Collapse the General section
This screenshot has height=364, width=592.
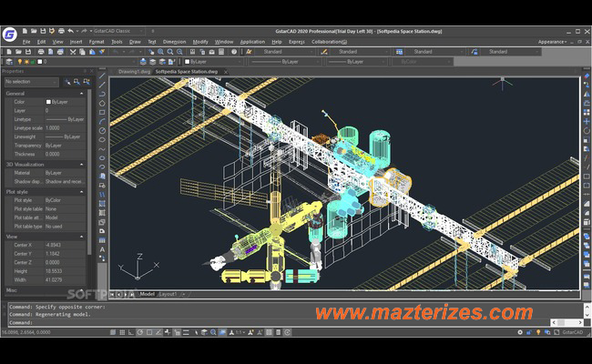82,93
